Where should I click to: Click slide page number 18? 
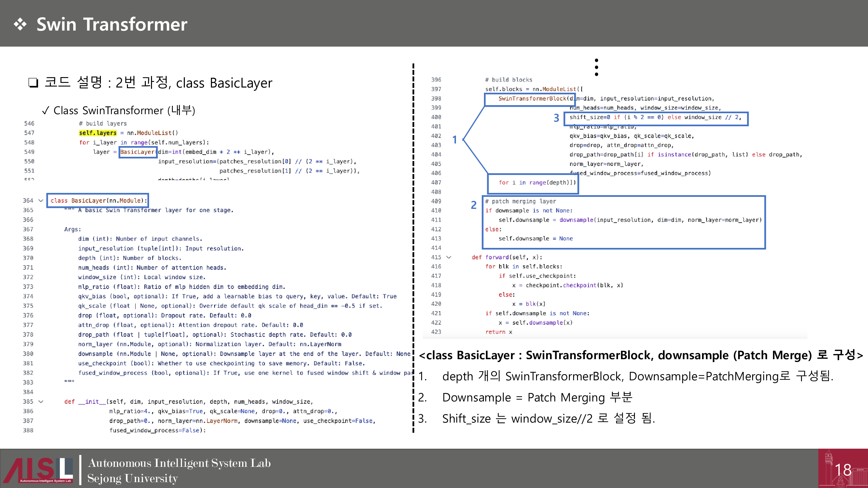coord(843,470)
